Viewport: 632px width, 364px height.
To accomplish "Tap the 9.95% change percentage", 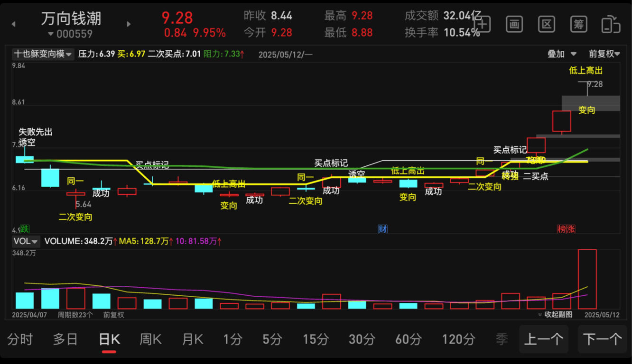I will (209, 33).
